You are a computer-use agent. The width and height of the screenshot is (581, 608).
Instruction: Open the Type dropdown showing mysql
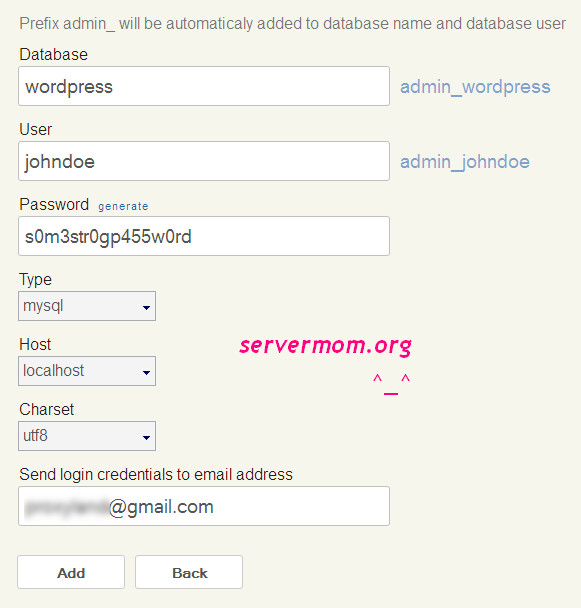pos(87,306)
